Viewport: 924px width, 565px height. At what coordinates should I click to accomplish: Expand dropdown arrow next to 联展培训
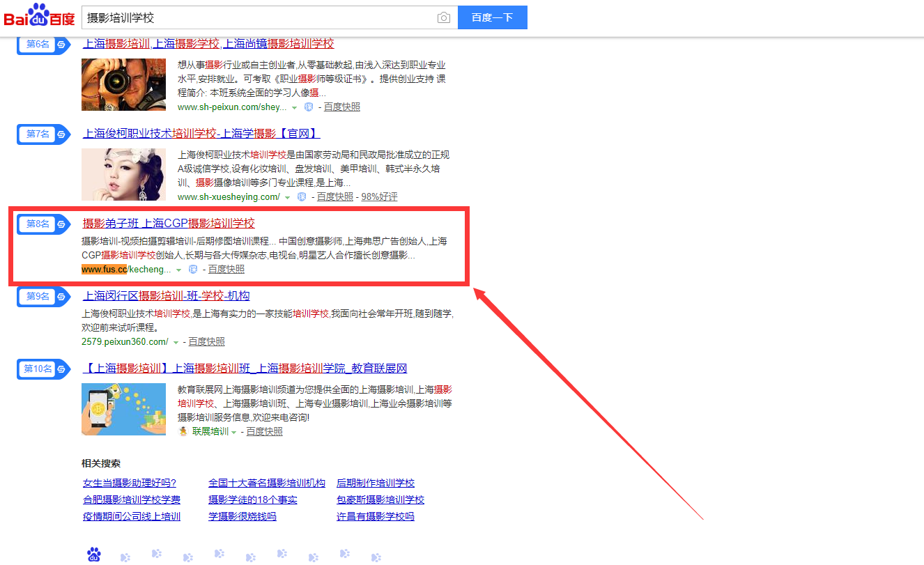pyautogui.click(x=234, y=432)
